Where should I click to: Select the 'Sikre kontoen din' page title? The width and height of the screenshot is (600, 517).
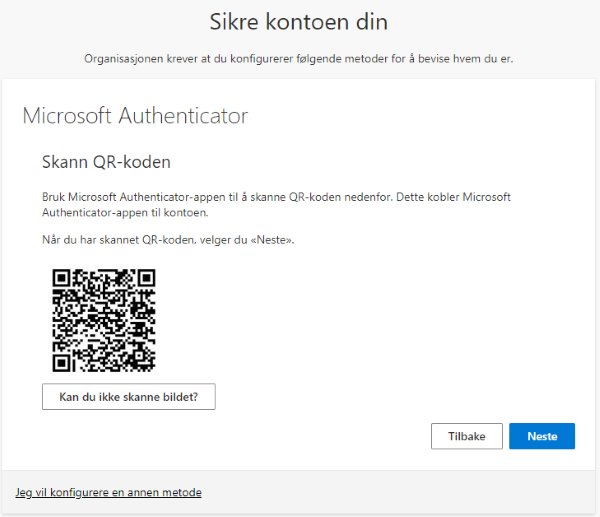298,22
